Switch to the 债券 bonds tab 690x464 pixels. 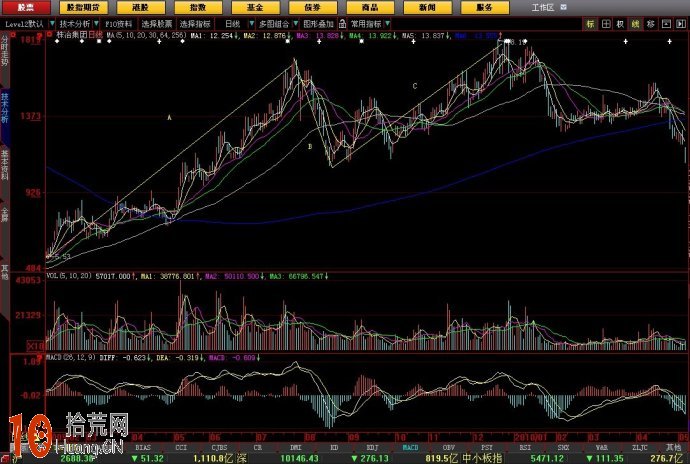pos(312,7)
